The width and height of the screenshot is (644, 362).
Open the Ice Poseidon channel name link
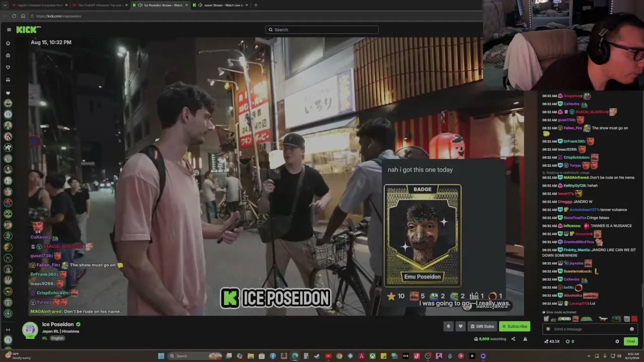click(x=58, y=324)
